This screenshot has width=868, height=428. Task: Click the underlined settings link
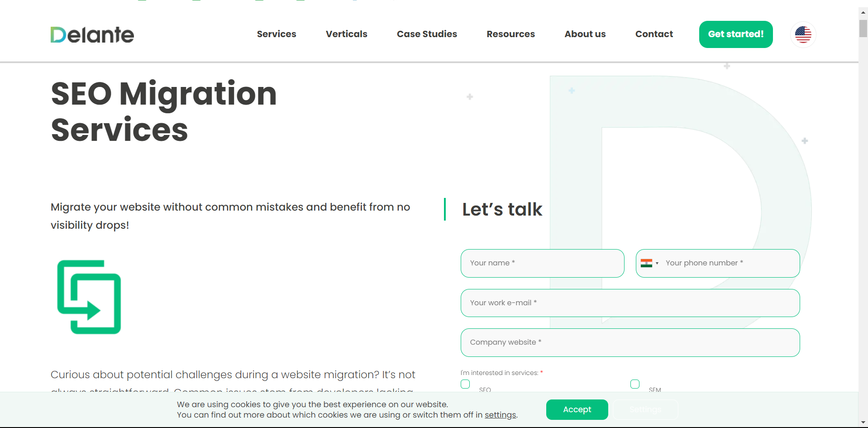(x=500, y=415)
